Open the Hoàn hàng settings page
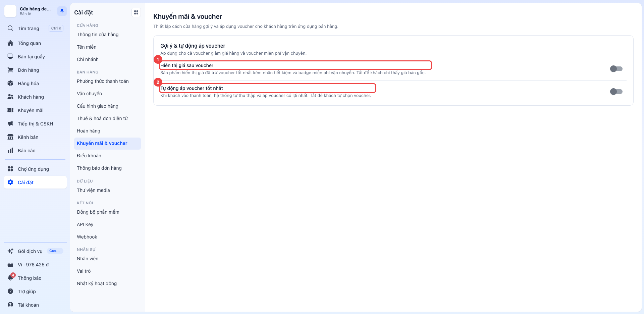 [107, 131]
